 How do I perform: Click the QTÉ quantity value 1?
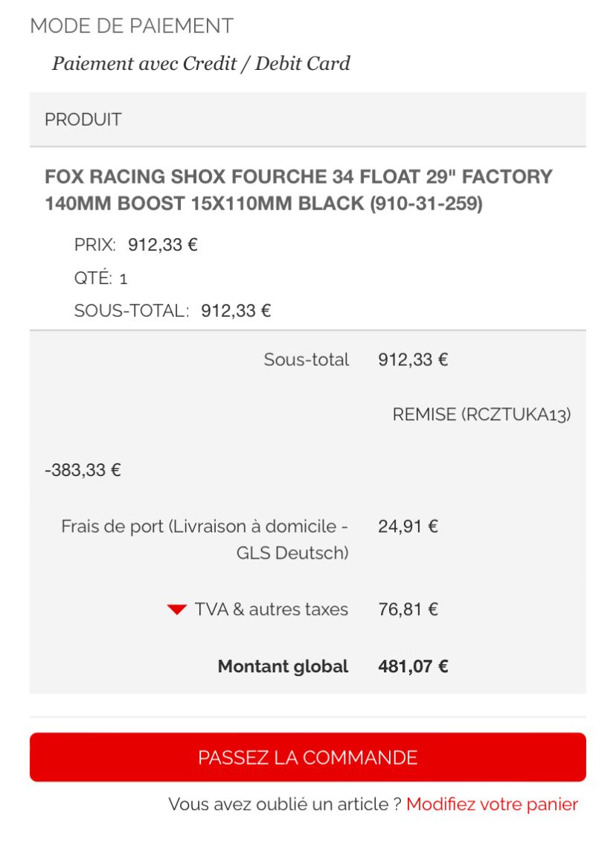[123, 279]
